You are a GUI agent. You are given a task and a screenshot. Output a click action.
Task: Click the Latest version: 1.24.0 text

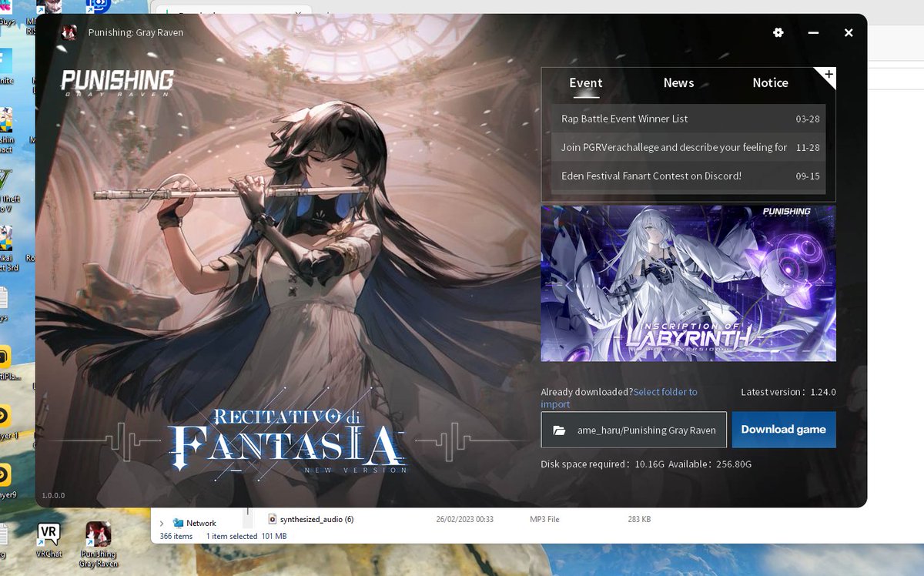[788, 392]
